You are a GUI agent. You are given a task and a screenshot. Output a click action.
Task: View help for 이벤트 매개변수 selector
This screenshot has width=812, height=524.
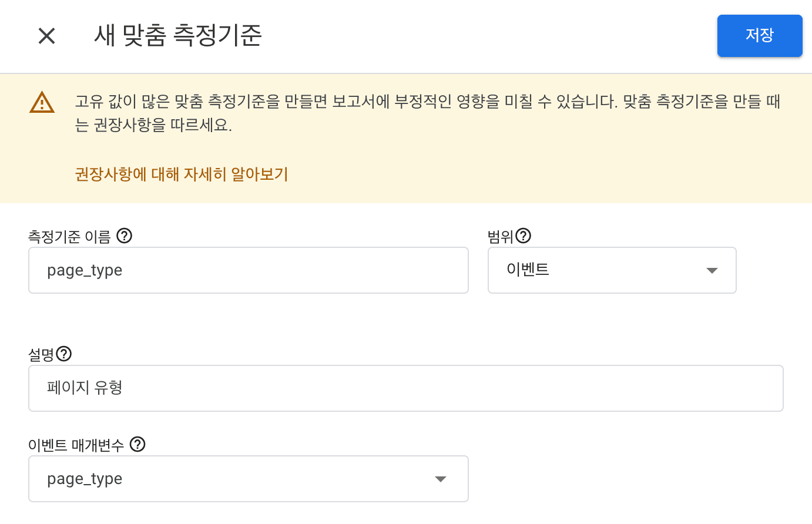click(137, 445)
